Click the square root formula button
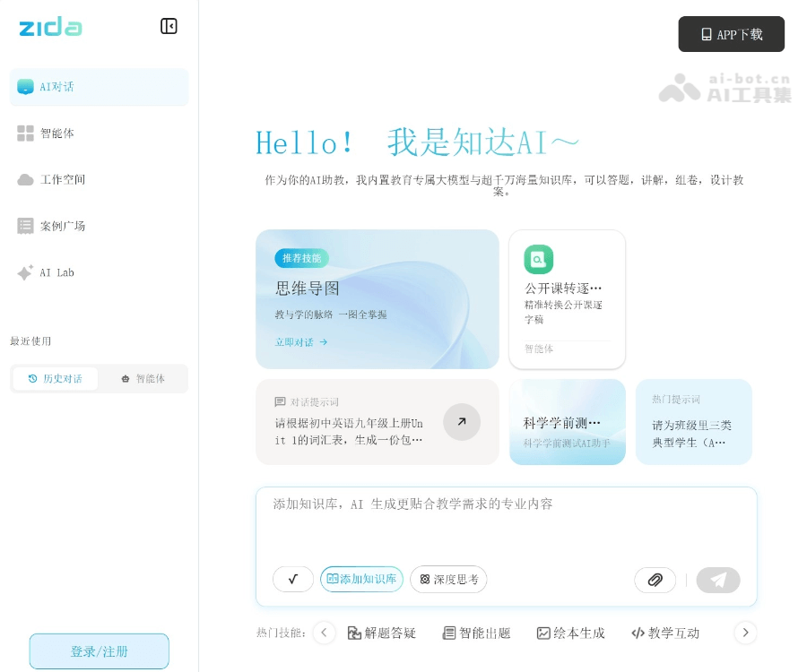The image size is (807, 672). tap(293, 580)
